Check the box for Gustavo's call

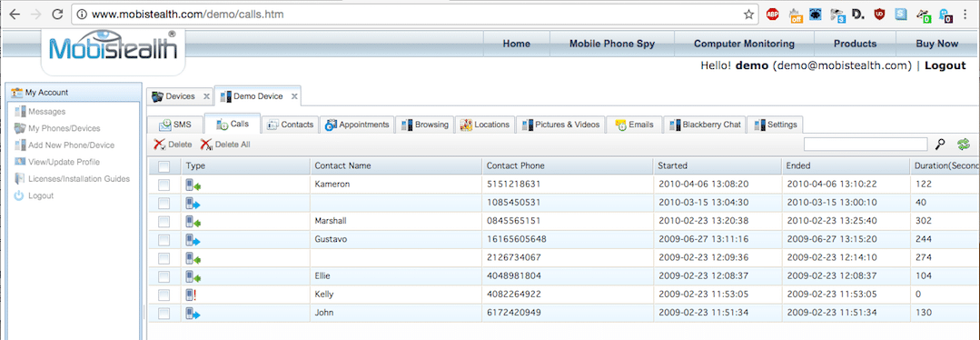pos(163,240)
